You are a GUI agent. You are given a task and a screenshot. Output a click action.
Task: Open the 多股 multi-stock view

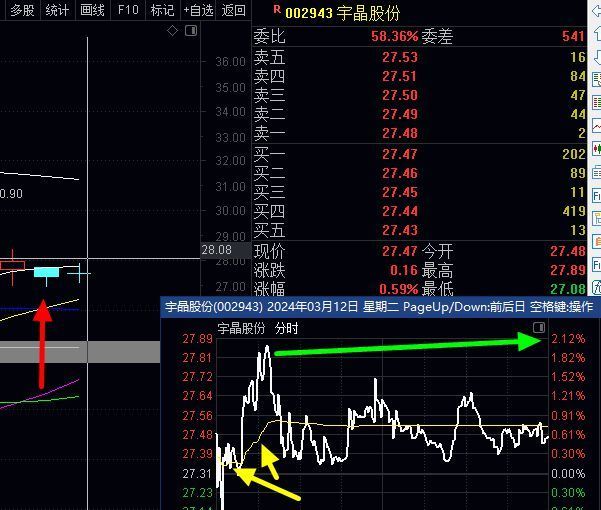(x=22, y=10)
